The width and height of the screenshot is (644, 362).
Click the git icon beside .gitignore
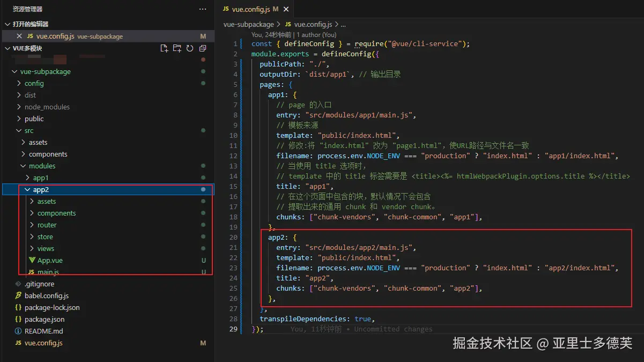pyautogui.click(x=18, y=284)
